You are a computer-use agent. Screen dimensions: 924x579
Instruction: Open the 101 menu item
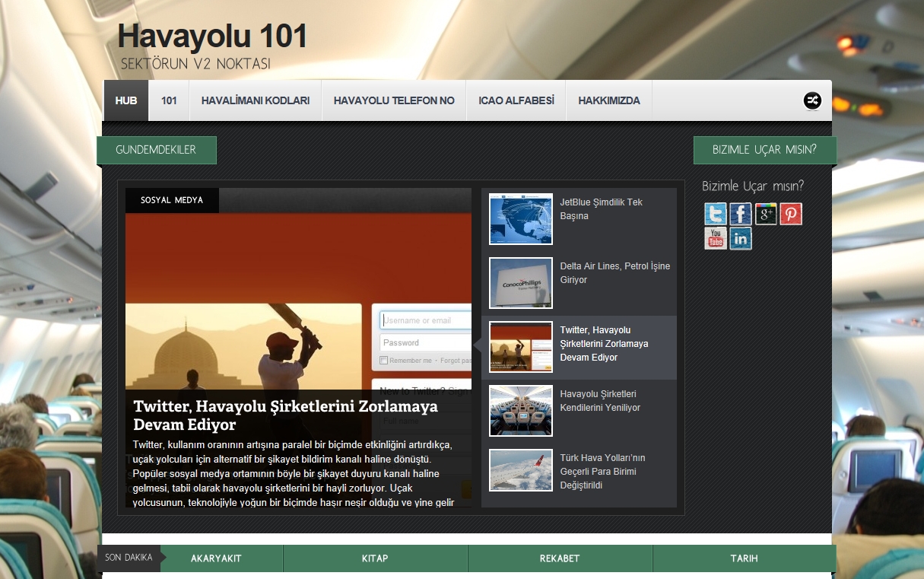(169, 100)
